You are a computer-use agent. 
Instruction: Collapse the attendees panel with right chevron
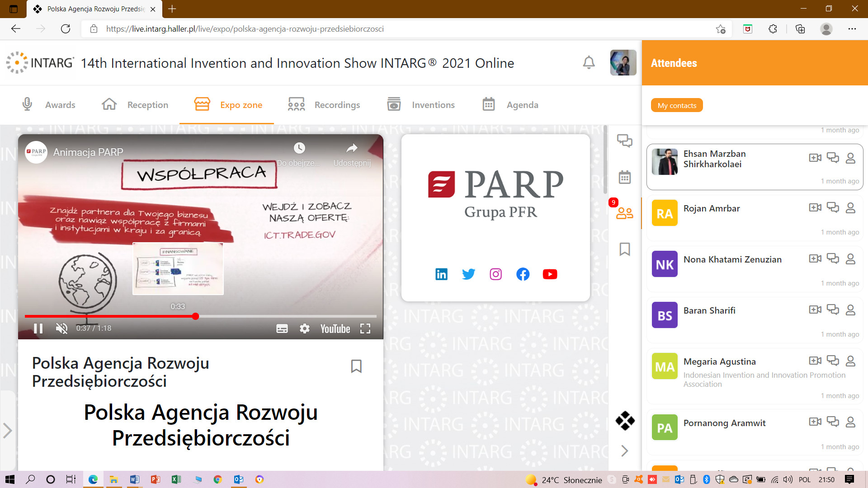point(625,450)
